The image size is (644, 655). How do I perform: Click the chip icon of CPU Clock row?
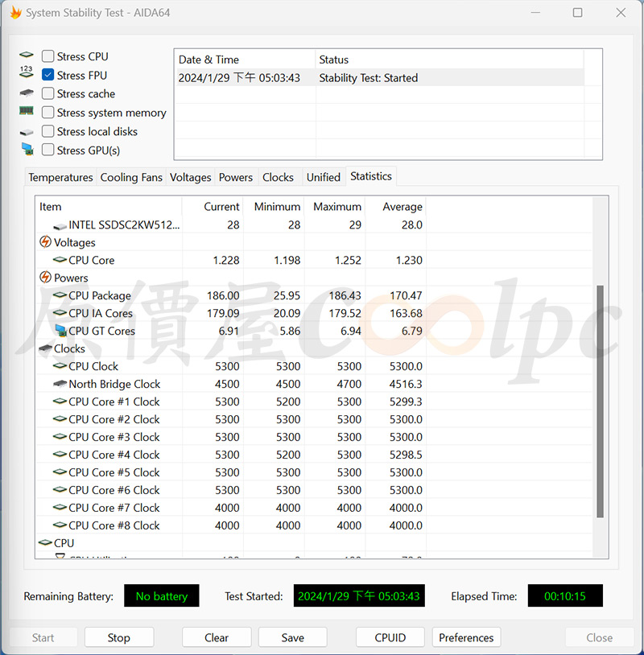coord(60,365)
